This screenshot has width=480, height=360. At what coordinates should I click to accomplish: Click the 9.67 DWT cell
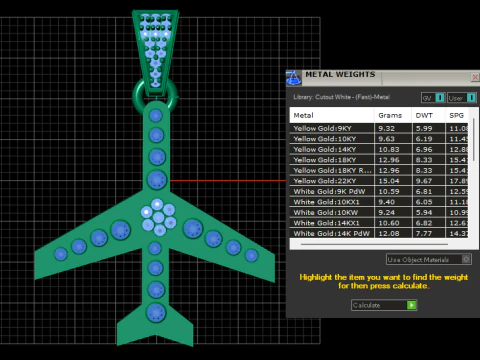click(428, 181)
